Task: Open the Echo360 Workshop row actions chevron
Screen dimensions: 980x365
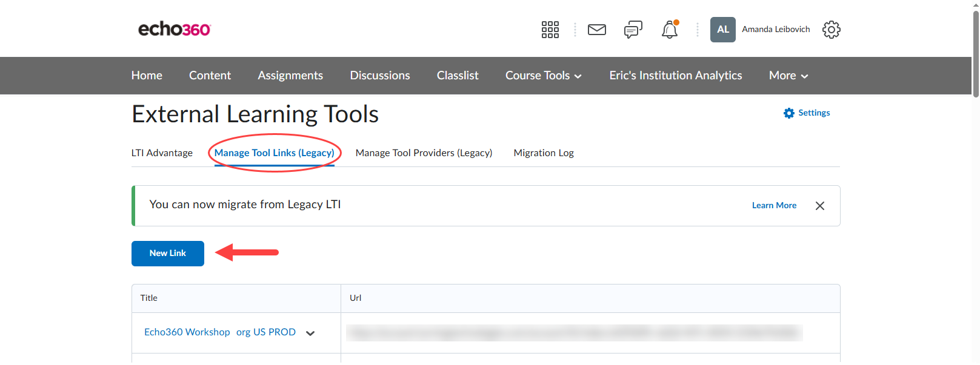Action: [x=310, y=333]
